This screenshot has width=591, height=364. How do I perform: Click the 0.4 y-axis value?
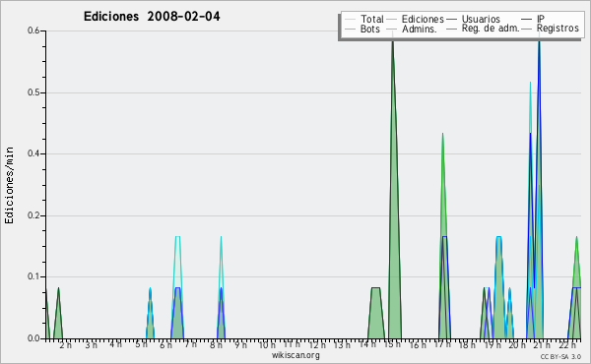33,153
